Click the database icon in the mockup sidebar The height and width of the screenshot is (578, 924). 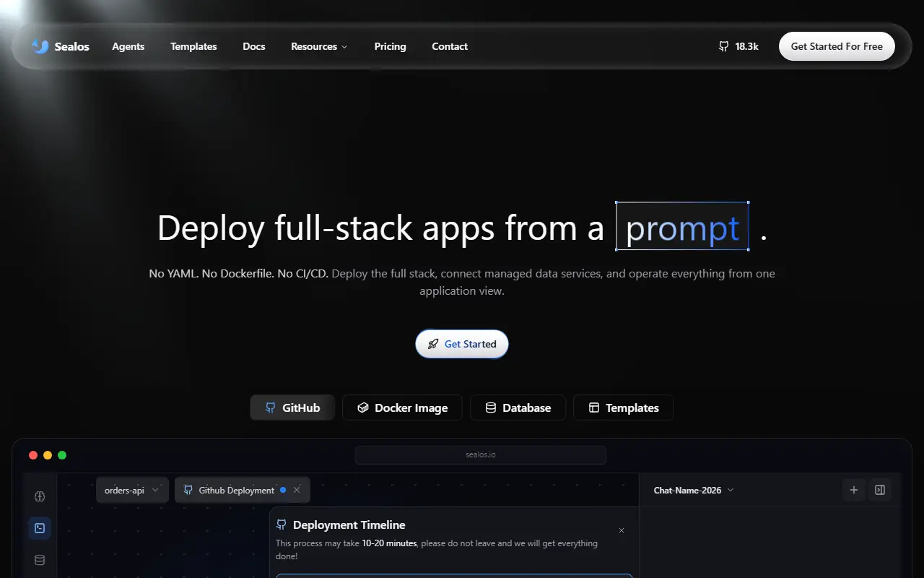[x=40, y=560]
